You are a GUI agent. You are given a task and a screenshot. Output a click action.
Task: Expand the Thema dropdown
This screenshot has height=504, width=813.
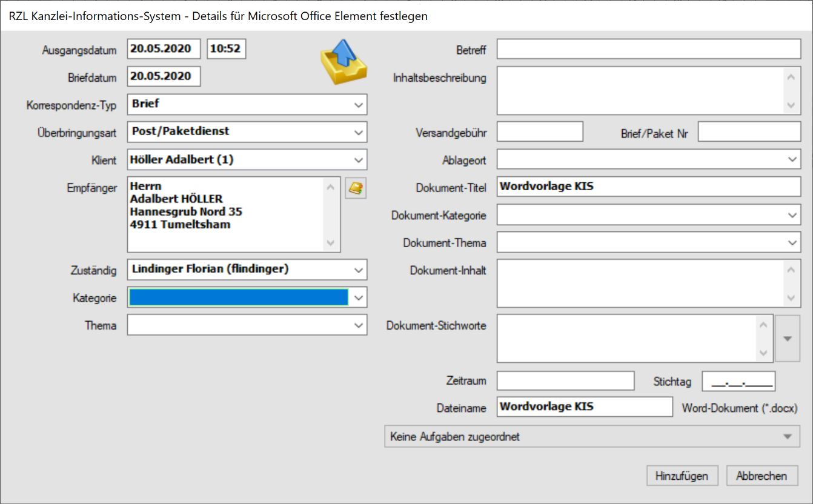358,325
